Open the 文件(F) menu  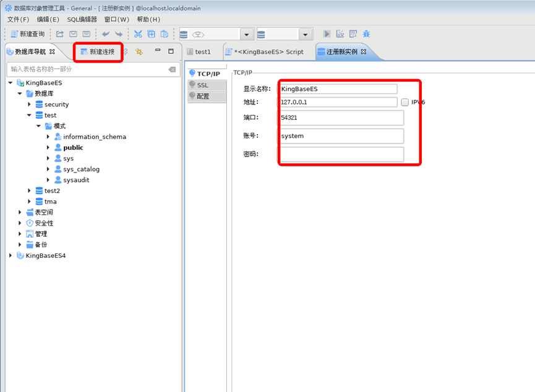[x=18, y=19]
